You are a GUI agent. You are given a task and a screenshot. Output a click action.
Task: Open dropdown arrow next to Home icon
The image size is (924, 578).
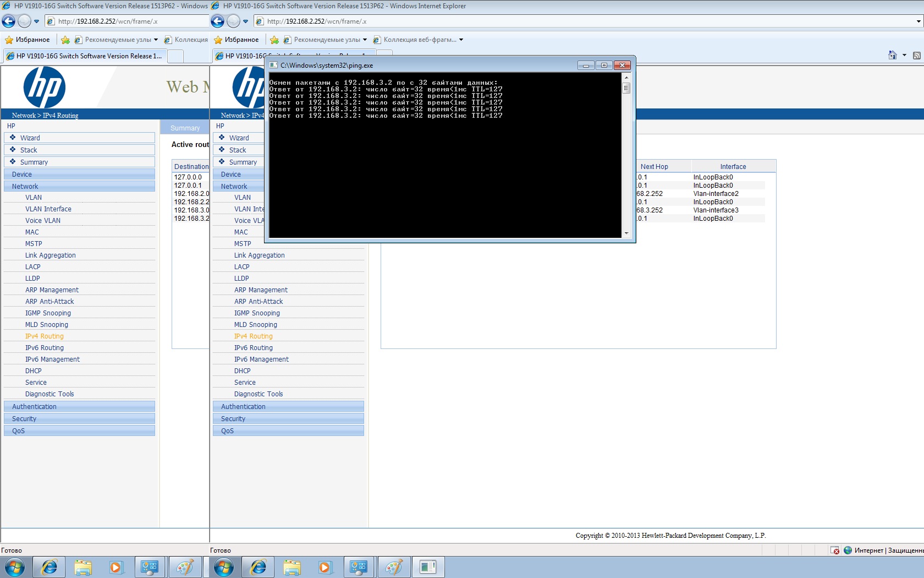click(x=904, y=55)
